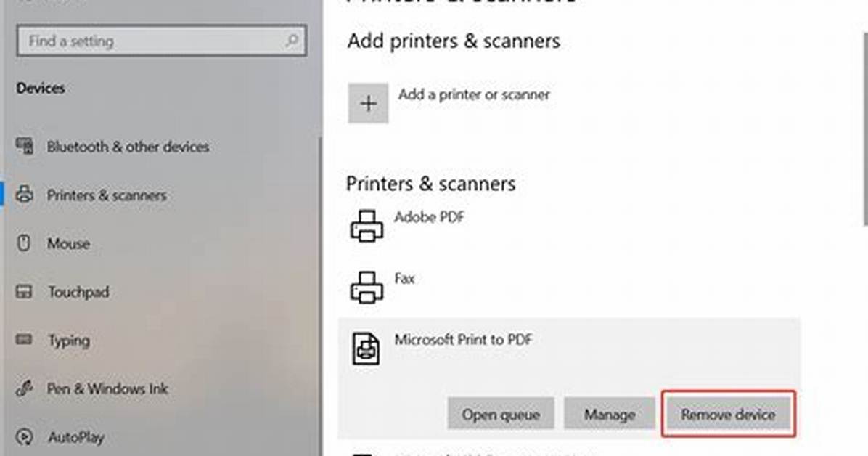
Task: Click the Microsoft Print to PDF icon
Action: coord(366,349)
